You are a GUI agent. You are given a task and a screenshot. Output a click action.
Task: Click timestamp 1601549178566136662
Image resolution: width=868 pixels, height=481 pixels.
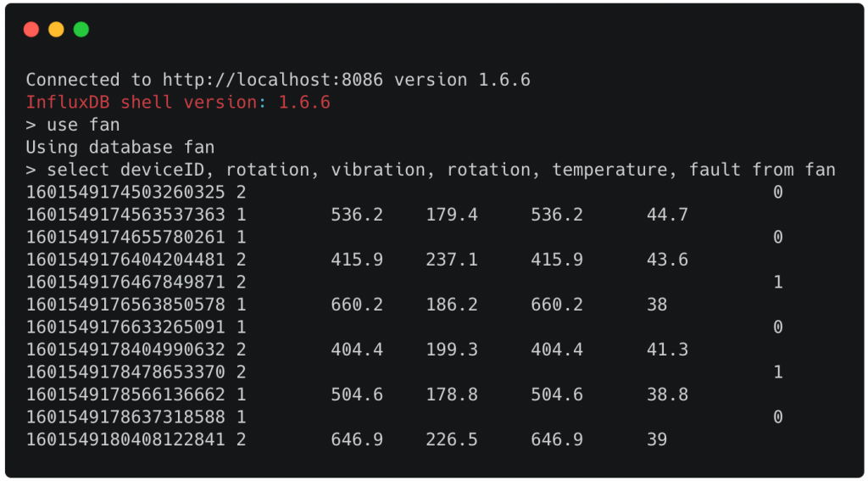pyautogui.click(x=125, y=394)
